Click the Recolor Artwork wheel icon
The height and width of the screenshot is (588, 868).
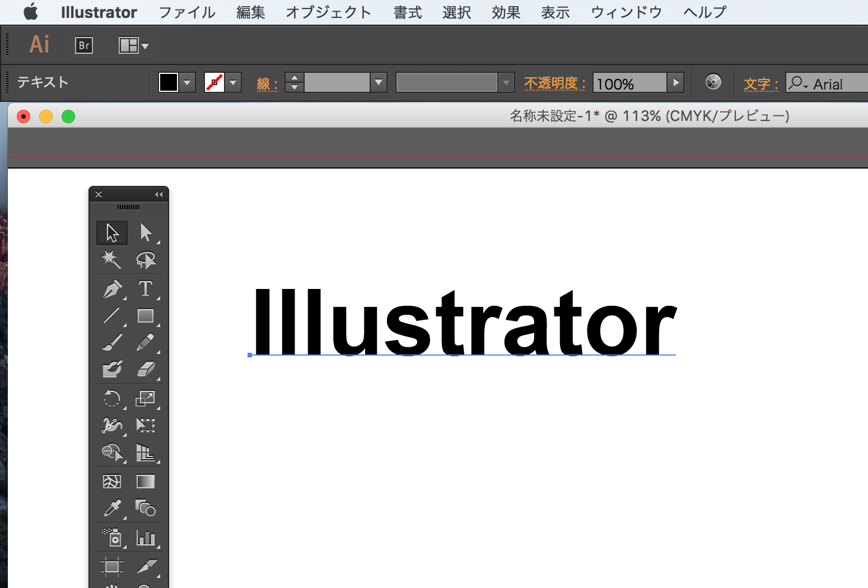(x=713, y=82)
